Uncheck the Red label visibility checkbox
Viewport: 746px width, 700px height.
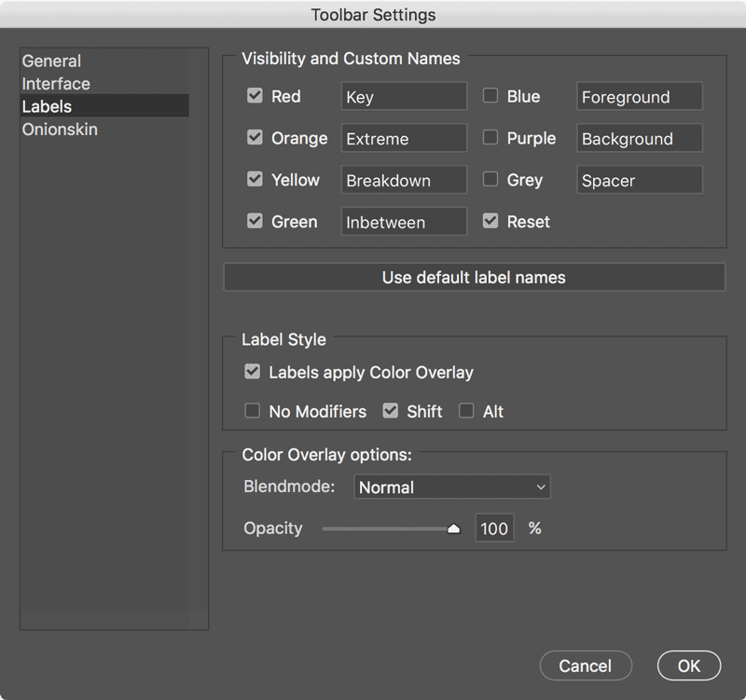pos(255,96)
